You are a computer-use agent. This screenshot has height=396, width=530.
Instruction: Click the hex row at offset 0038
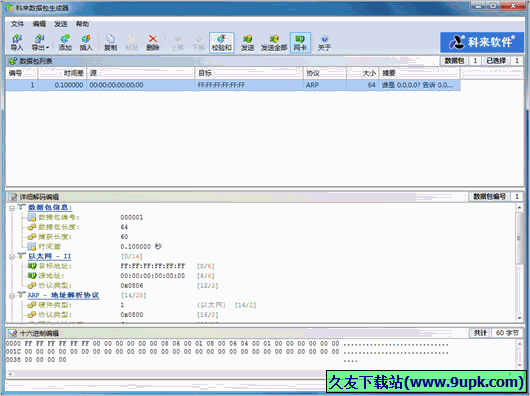[x=182, y=360]
